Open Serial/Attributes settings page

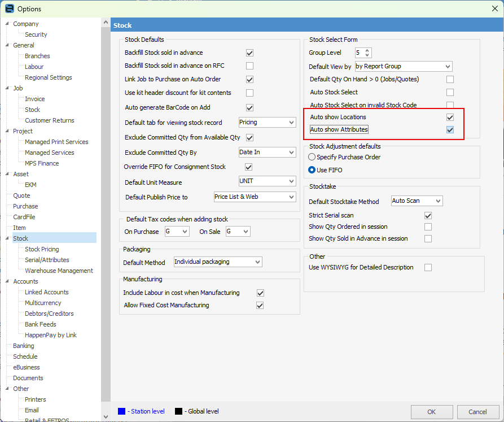[47, 260]
